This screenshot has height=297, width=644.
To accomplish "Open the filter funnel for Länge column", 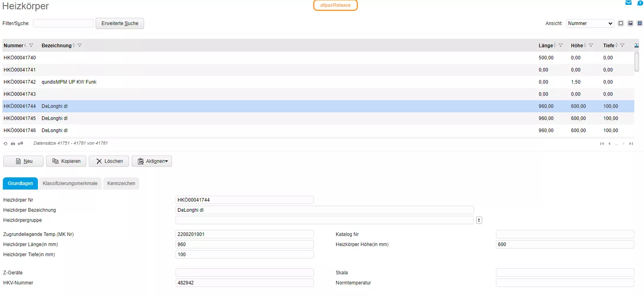I will pos(560,46).
